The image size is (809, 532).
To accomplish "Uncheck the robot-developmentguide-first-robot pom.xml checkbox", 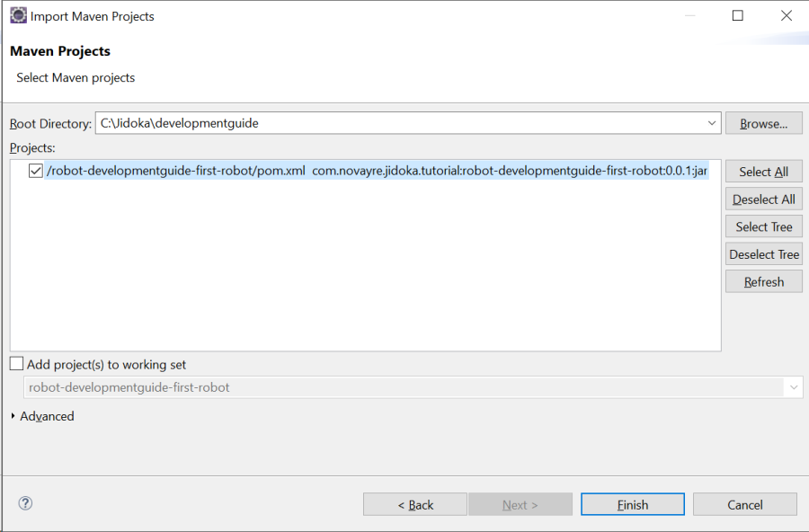I will coord(36,171).
